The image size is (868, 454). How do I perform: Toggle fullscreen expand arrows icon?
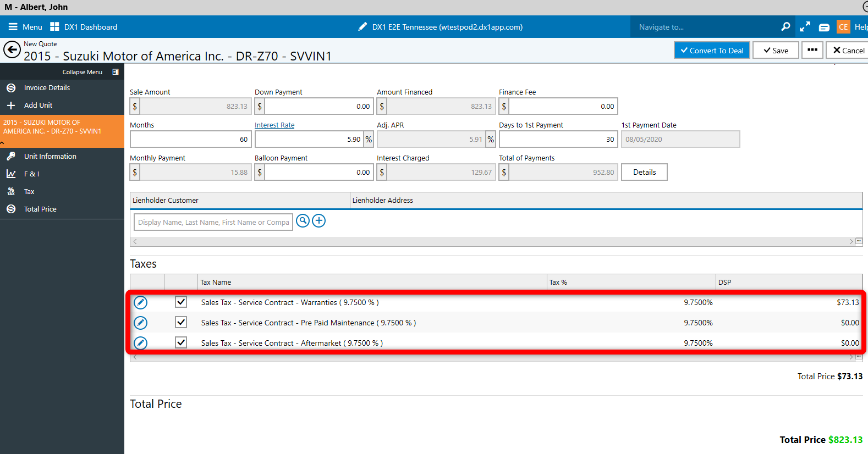[805, 26]
